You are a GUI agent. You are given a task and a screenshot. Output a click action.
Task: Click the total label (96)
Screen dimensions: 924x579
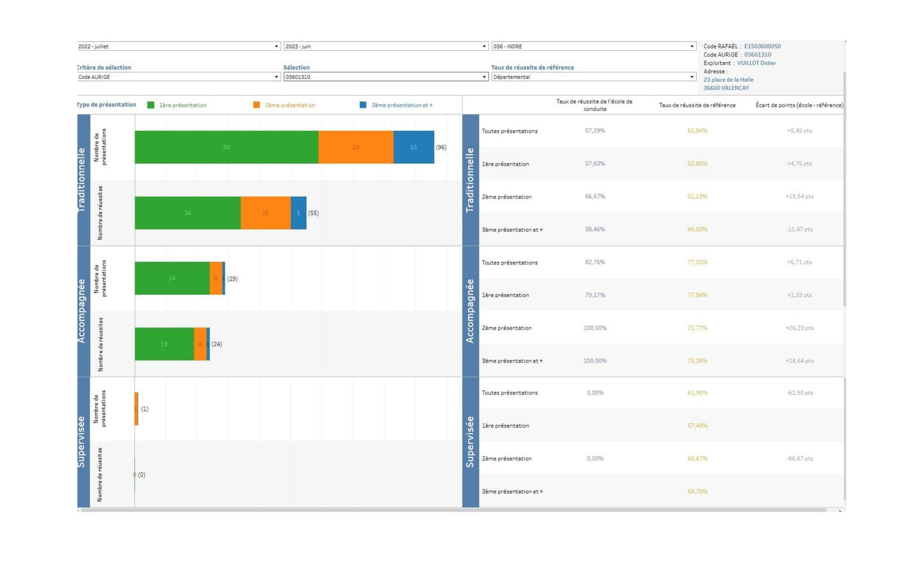(x=441, y=147)
